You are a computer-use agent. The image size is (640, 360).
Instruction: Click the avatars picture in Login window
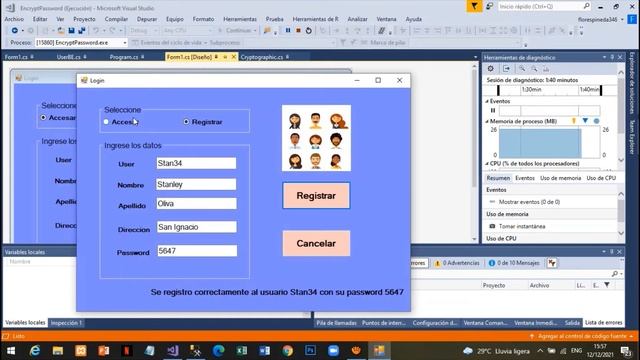click(316, 138)
